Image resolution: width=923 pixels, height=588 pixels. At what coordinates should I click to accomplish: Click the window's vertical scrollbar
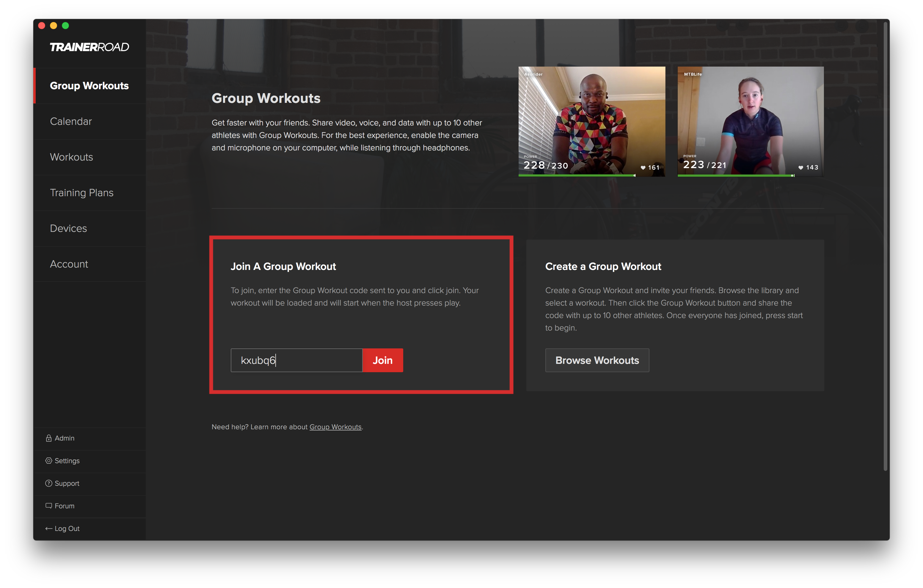[x=886, y=246]
